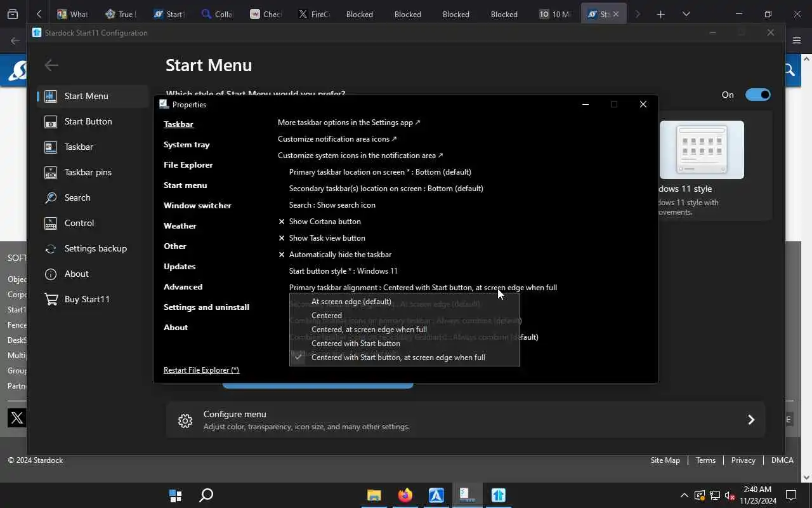
Task: Switch to System tray section in Properties
Action: click(187, 145)
